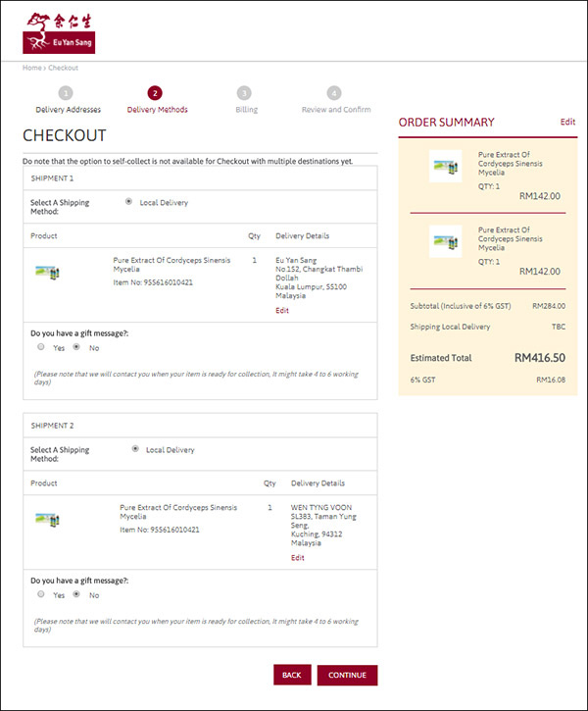Choose Yes gift message for Shipment 2
Image resolution: width=588 pixels, height=711 pixels.
pyautogui.click(x=41, y=594)
